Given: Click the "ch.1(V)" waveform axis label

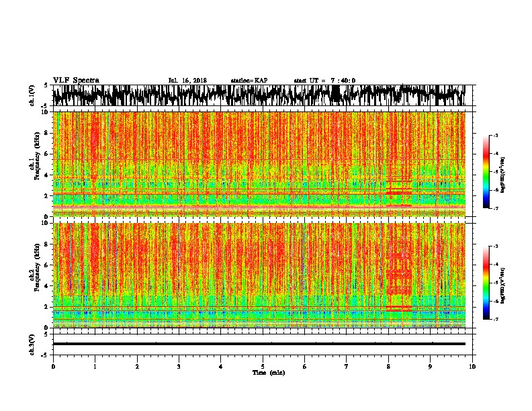Looking at the screenshot, I should click(32, 95).
